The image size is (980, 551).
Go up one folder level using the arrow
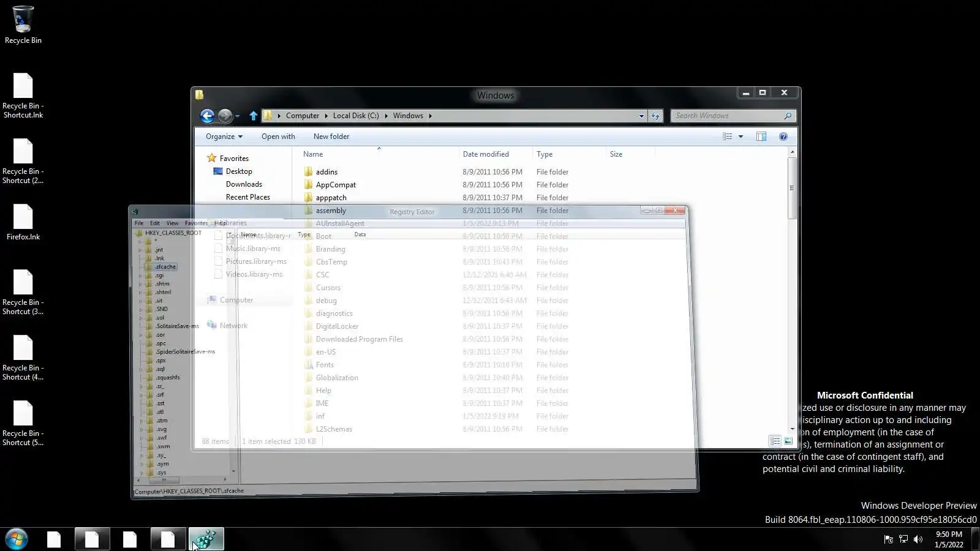254,116
